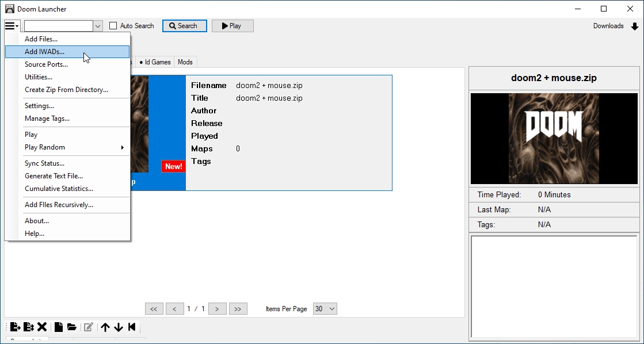Open Cumulative Statistics... menu item
644x344 pixels.
(x=67, y=189)
